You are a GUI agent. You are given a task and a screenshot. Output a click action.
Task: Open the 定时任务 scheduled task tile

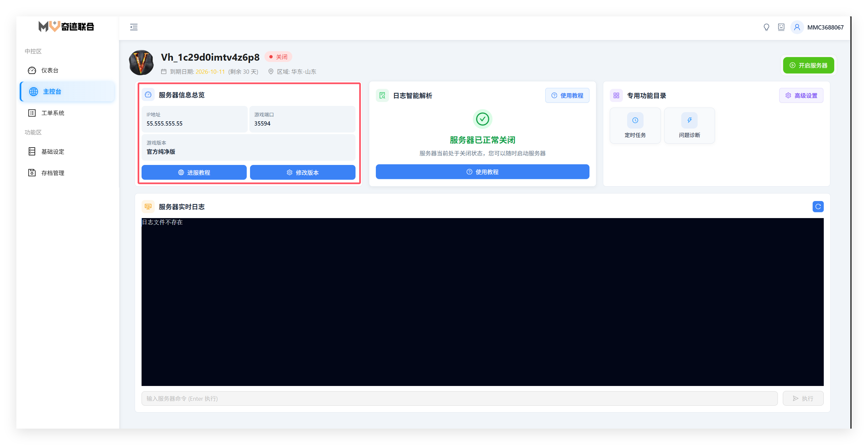(x=635, y=126)
